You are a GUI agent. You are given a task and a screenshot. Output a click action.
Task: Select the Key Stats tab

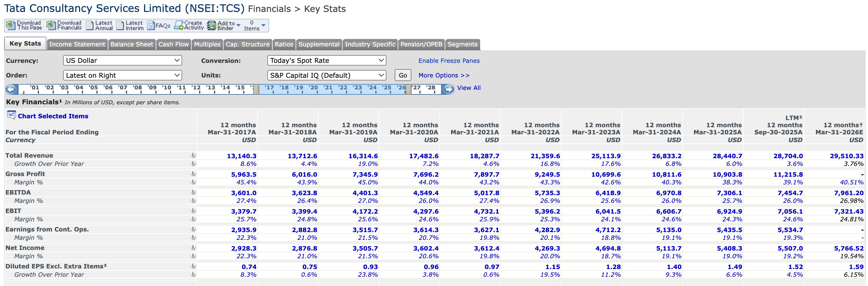pyautogui.click(x=25, y=43)
